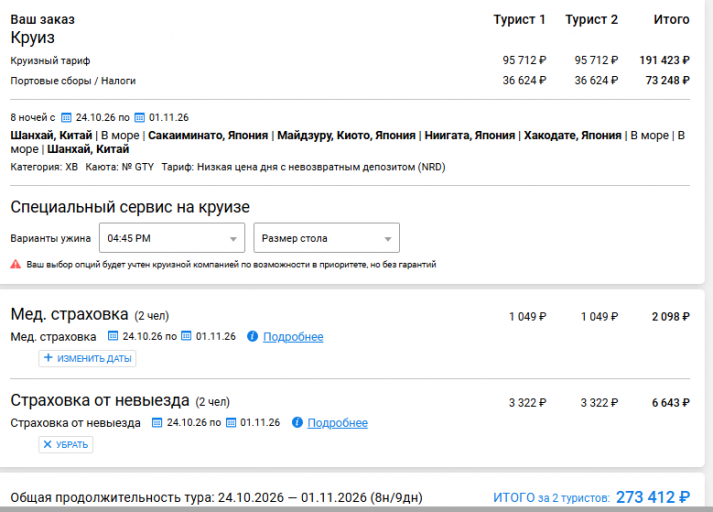Click calendar icon before cancellation insurance start date
The width and height of the screenshot is (713, 512).
(x=157, y=422)
